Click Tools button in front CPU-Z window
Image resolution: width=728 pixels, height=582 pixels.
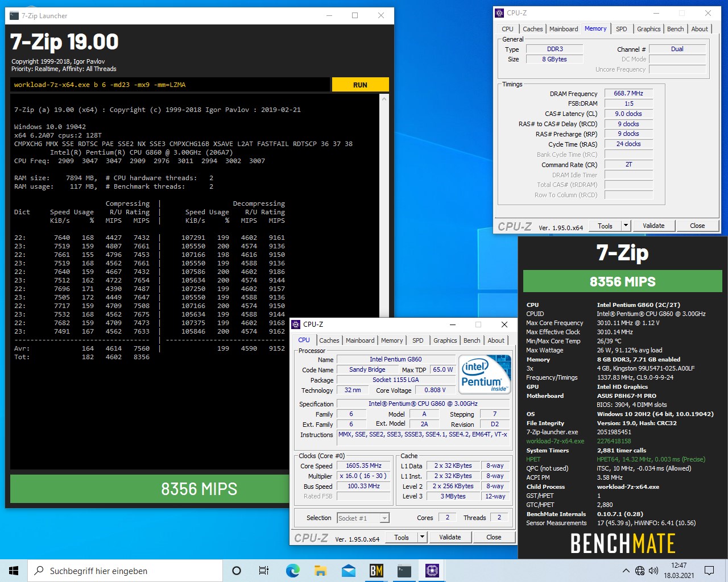[402, 537]
